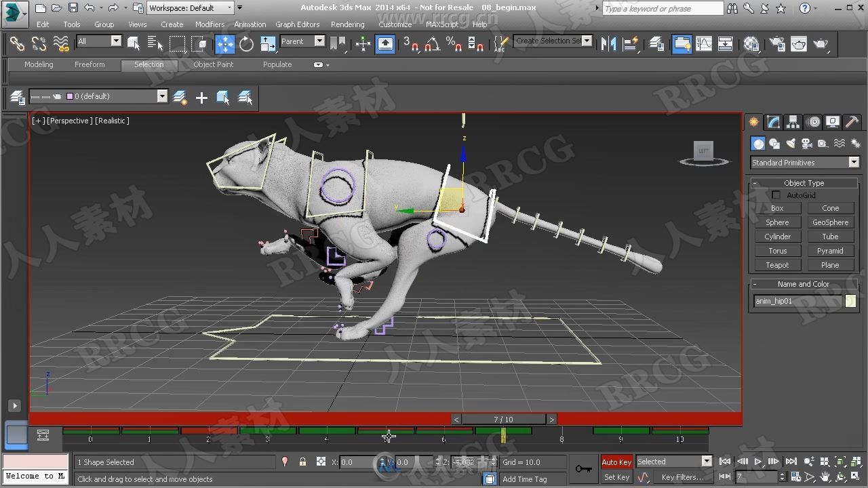Open the Key Filters dialog
868x488 pixels.
click(683, 477)
